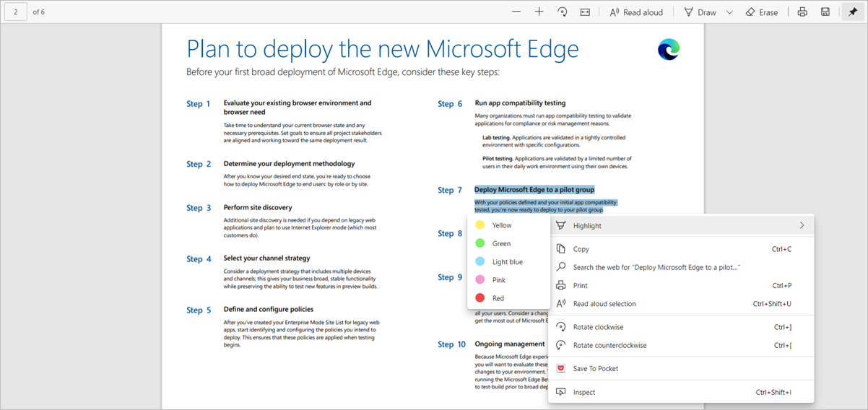Select the Erase tool
The height and width of the screenshot is (410, 868).
tap(761, 12)
